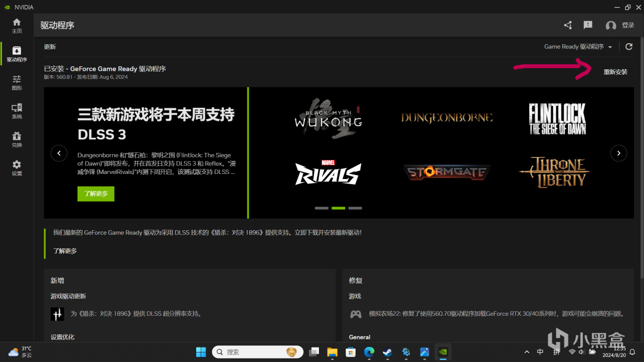This screenshot has width=644, height=362.
Task: Click the Throne and Liberty logo
Action: (554, 172)
